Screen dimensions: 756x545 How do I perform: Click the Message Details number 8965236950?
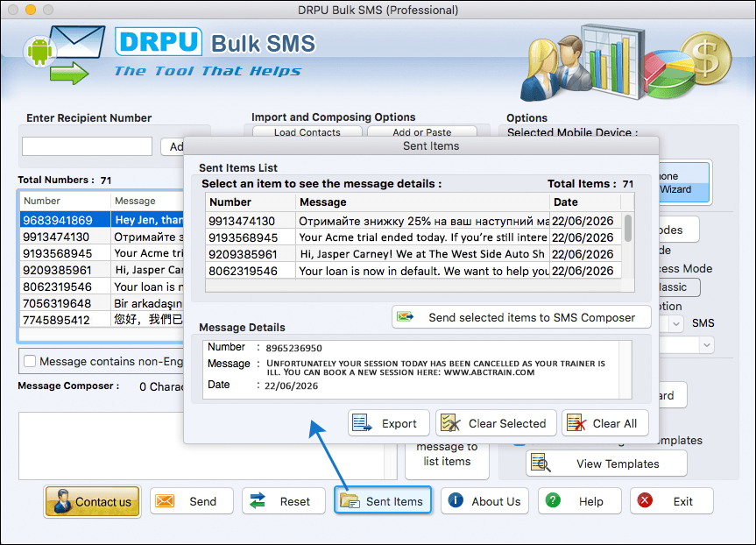point(293,348)
